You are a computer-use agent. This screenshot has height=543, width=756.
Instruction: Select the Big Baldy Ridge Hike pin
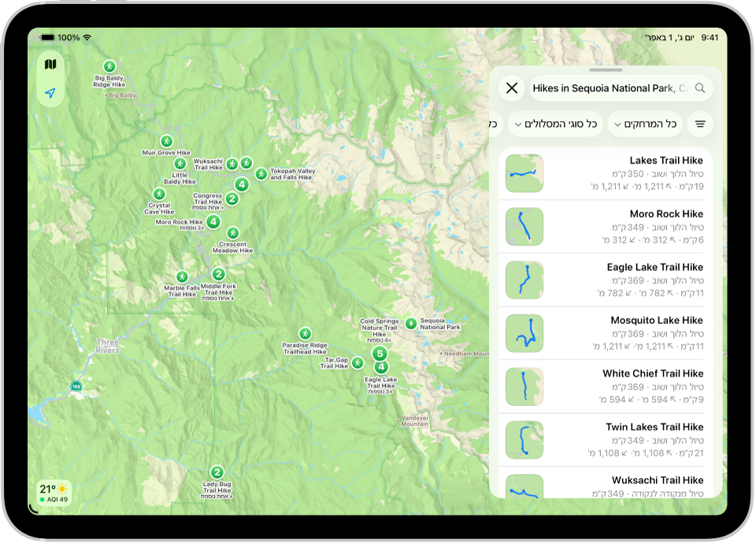pos(109,66)
